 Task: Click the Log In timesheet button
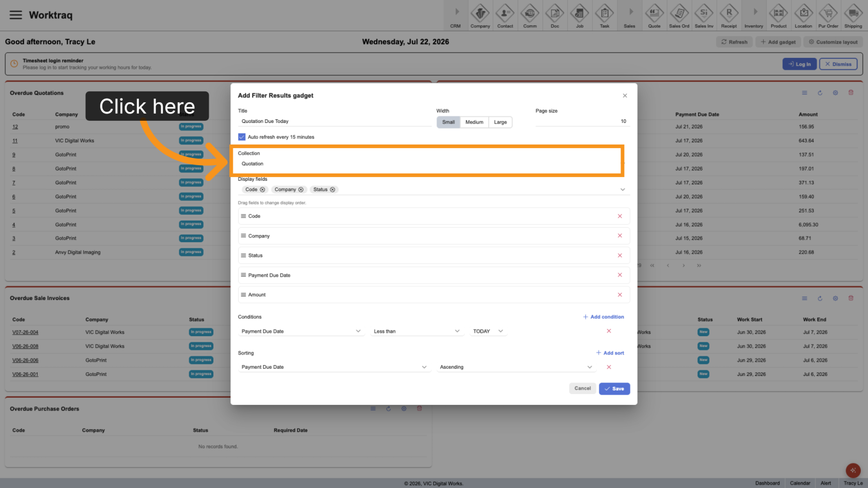(x=799, y=64)
